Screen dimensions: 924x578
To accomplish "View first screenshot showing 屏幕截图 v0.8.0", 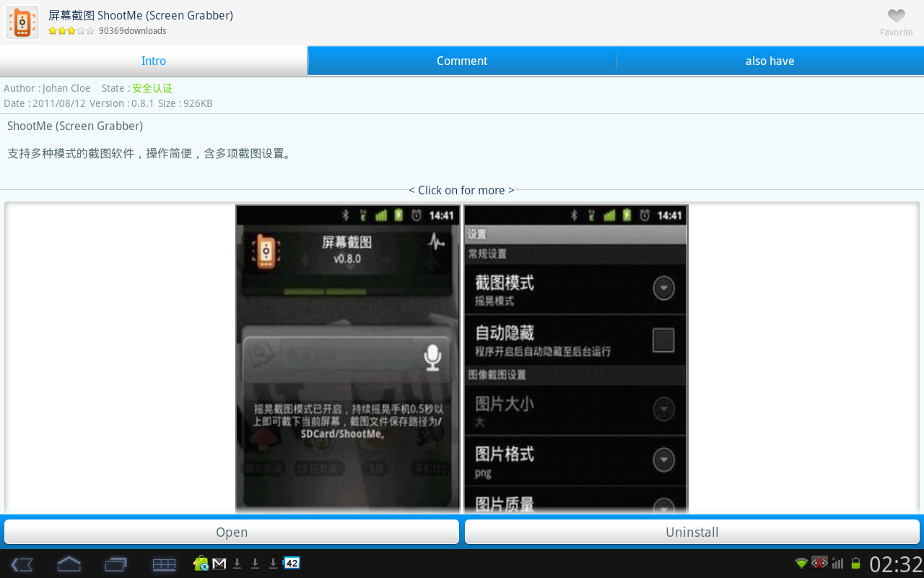I will (x=348, y=359).
